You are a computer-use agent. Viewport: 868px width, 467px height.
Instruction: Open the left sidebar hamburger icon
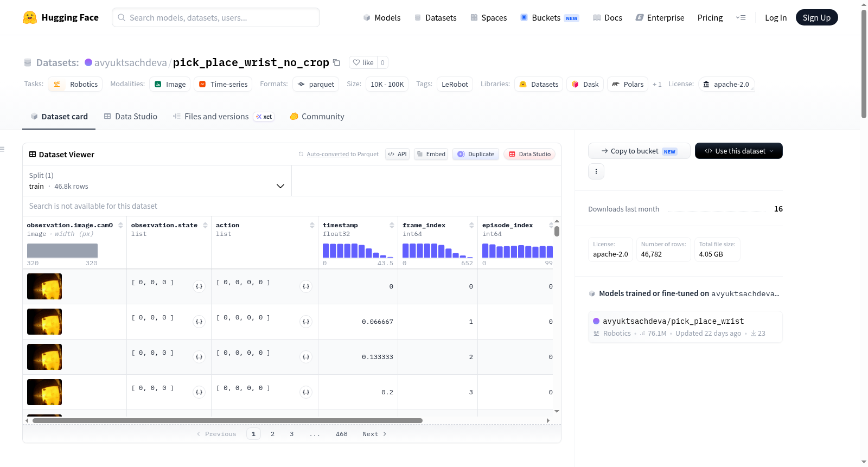(x=3, y=149)
